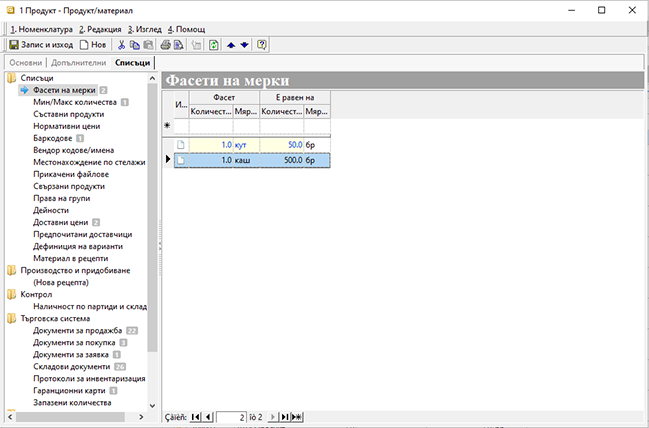Select the 500.0 quantity cell

[281, 160]
